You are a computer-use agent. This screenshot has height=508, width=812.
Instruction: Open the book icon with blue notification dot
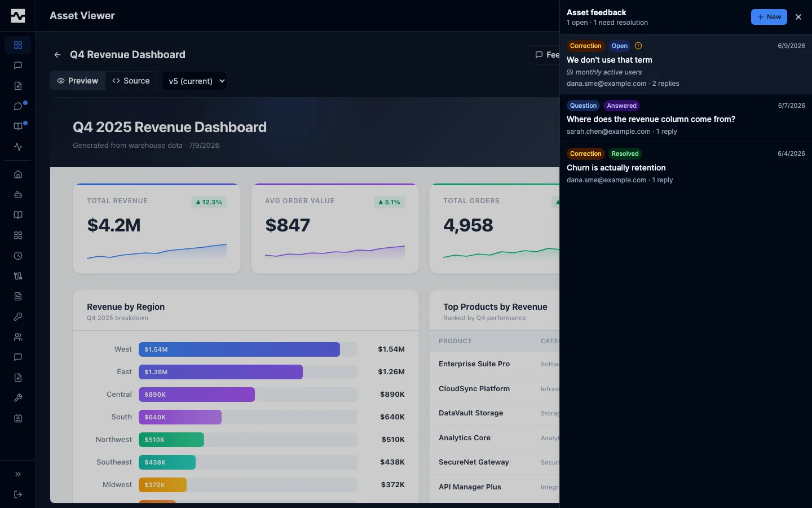click(18, 126)
